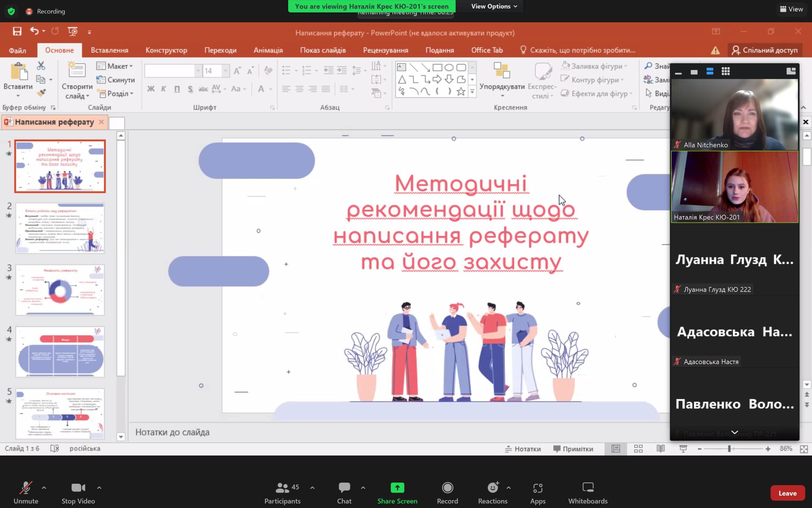The image size is (812, 508).
Task: Click the Упорядкувати arrange icon
Action: click(x=501, y=70)
